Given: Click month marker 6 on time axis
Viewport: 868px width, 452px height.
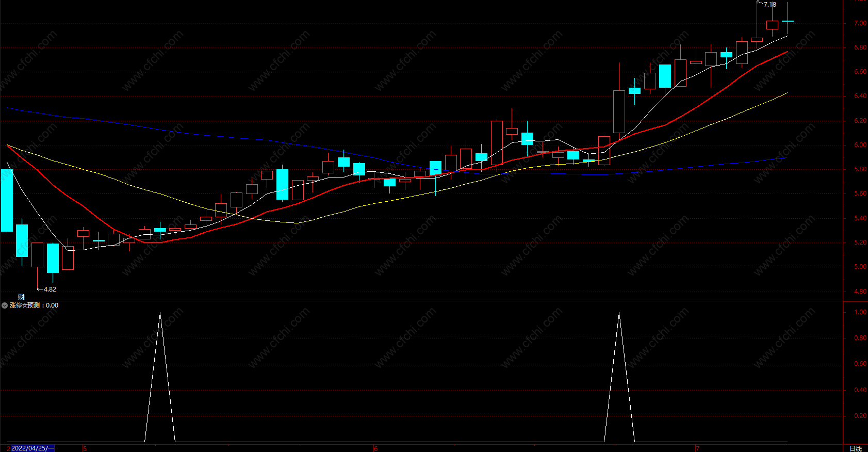Looking at the screenshot, I should (375, 448).
